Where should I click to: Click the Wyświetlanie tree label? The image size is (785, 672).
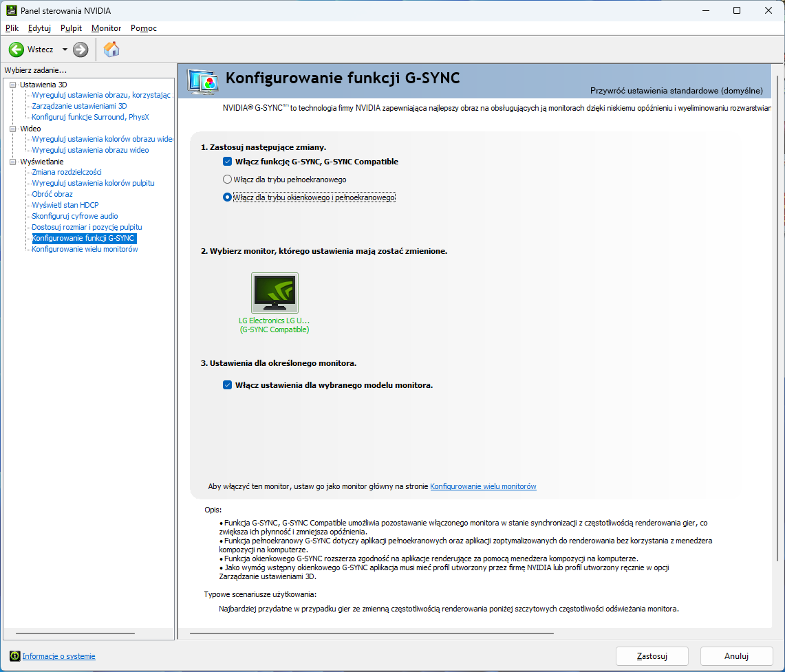[41, 162]
